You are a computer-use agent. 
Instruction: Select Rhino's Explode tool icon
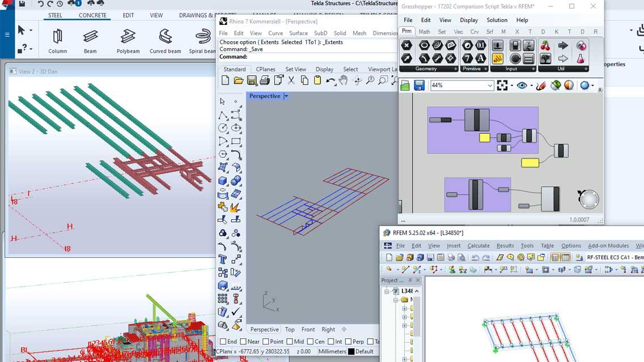[x=236, y=207]
